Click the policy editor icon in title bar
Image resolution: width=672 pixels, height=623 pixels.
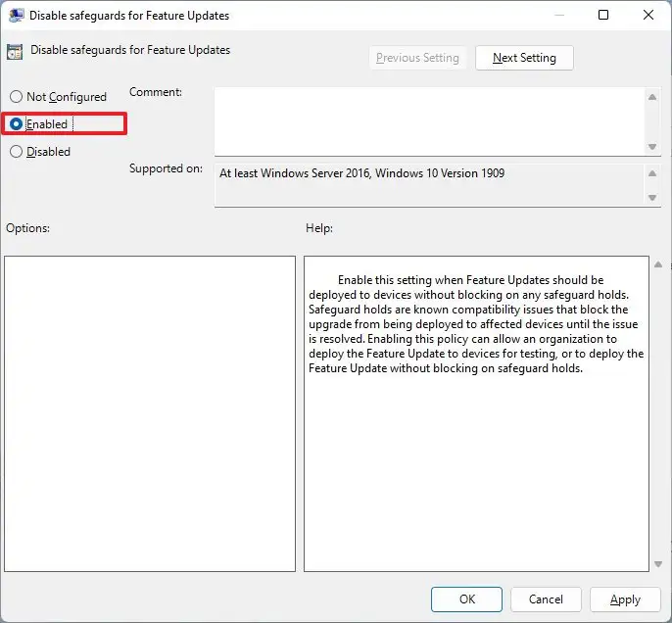click(17, 16)
